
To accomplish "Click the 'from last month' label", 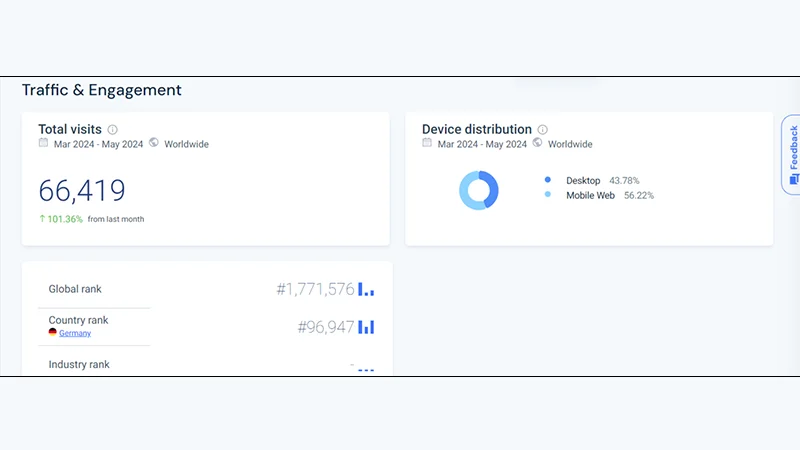I will 116,219.
